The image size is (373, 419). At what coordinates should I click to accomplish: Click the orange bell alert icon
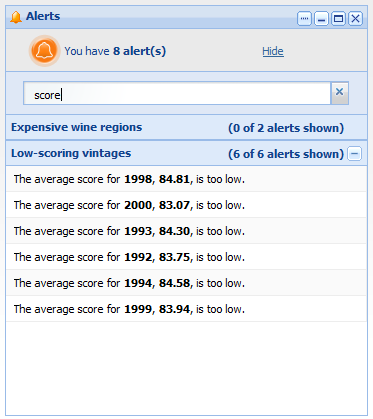44,51
